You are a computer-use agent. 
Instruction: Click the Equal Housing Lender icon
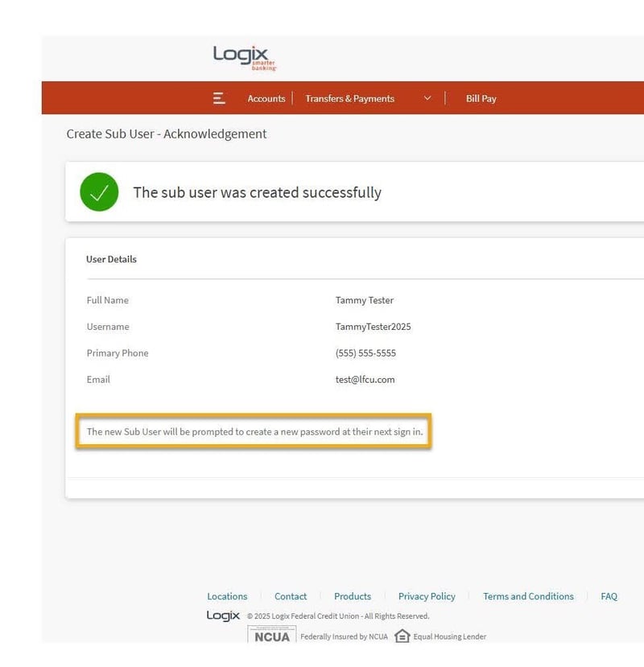coord(402,636)
